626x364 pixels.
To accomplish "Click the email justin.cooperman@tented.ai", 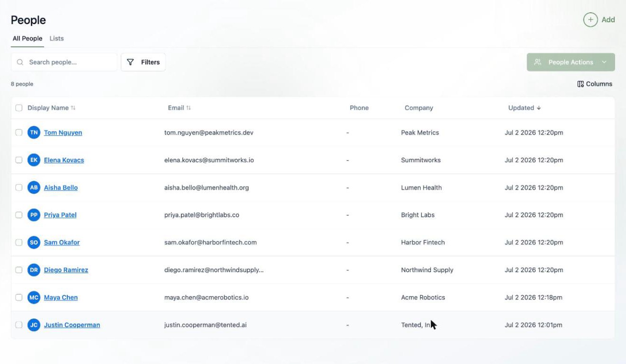I will pos(206,325).
